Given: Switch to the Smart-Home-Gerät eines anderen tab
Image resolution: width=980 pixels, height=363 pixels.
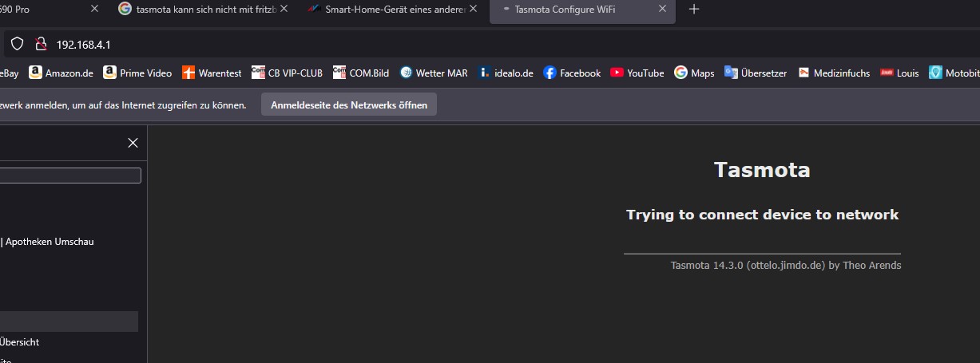Looking at the screenshot, I should pos(391,9).
